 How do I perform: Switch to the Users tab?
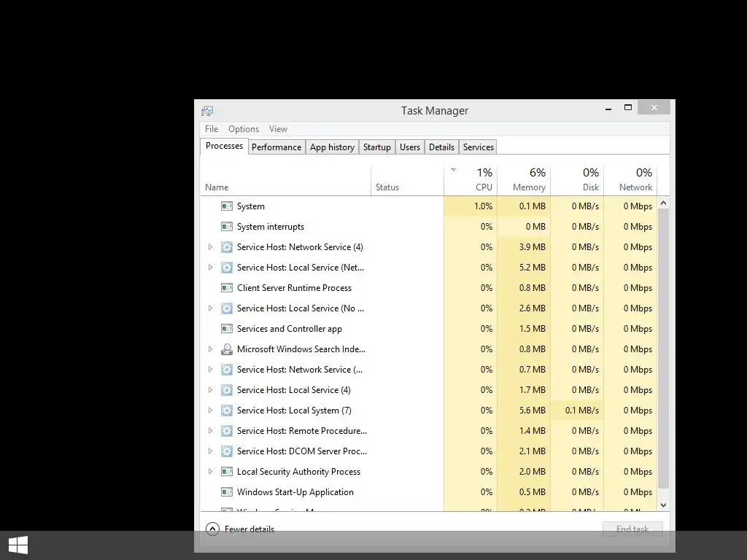[410, 147]
